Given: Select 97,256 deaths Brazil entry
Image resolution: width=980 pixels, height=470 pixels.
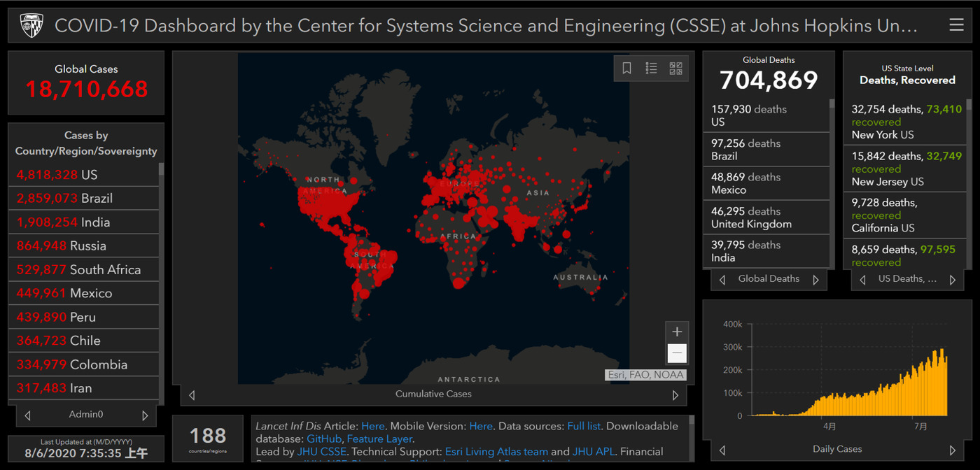Looking at the screenshot, I should pos(766,150).
